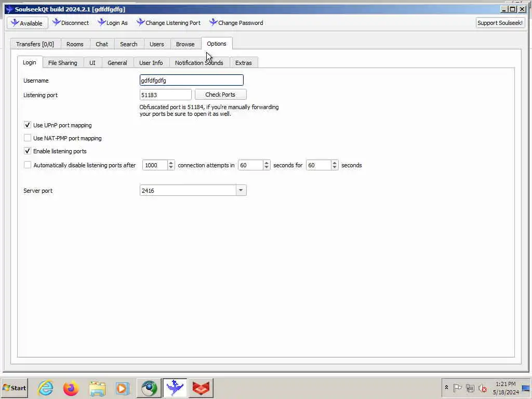Increase connection attempts spinner value
The height and width of the screenshot is (399, 532).
pyautogui.click(x=171, y=163)
